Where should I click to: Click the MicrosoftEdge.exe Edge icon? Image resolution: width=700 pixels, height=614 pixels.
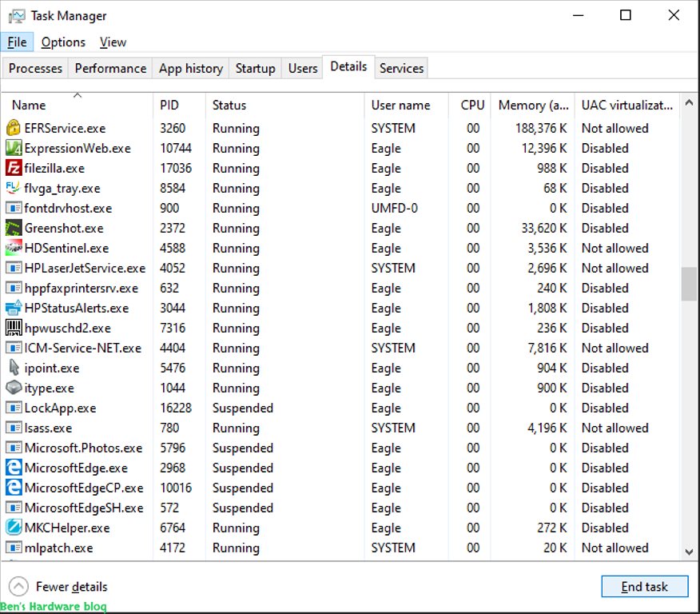pos(14,468)
